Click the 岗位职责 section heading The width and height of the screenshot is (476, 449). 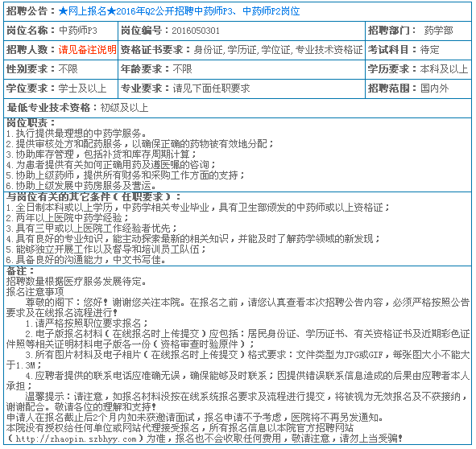(x=31, y=123)
